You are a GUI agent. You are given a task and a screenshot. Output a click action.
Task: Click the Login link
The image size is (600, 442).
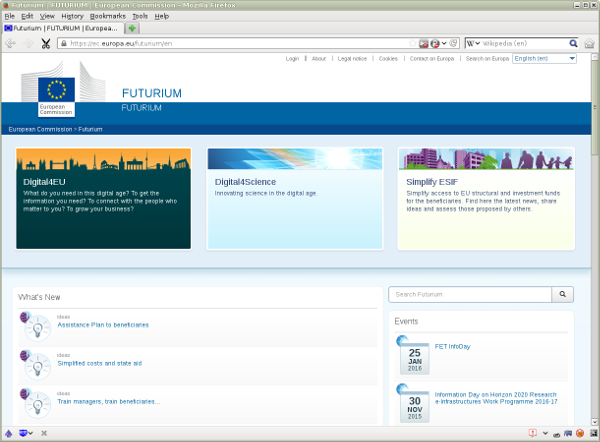[292, 59]
